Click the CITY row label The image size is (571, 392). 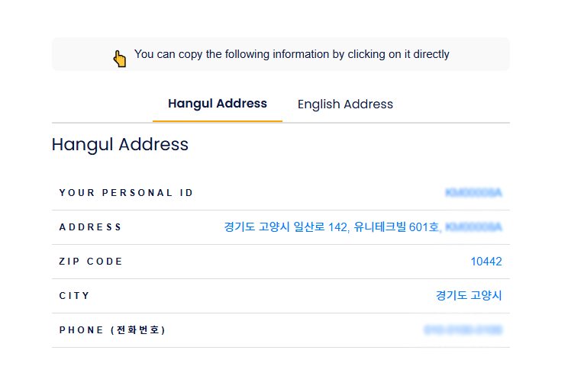74,296
